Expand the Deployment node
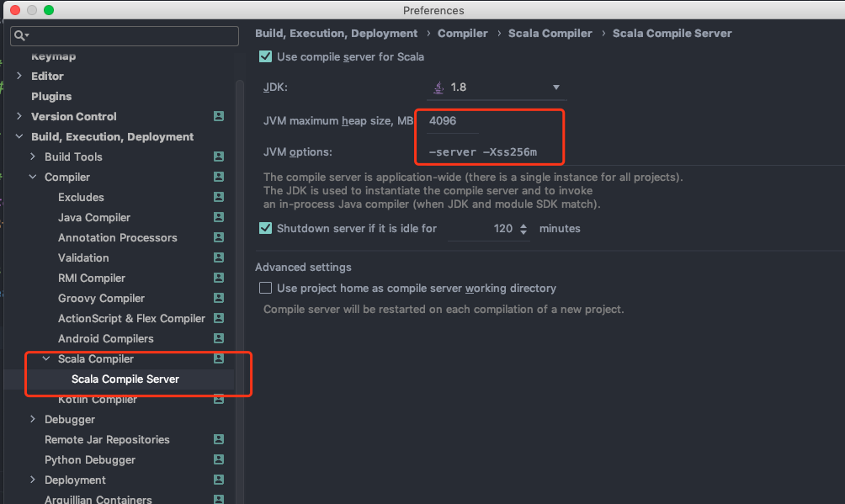Viewport: 845px width, 504px height. click(x=33, y=480)
